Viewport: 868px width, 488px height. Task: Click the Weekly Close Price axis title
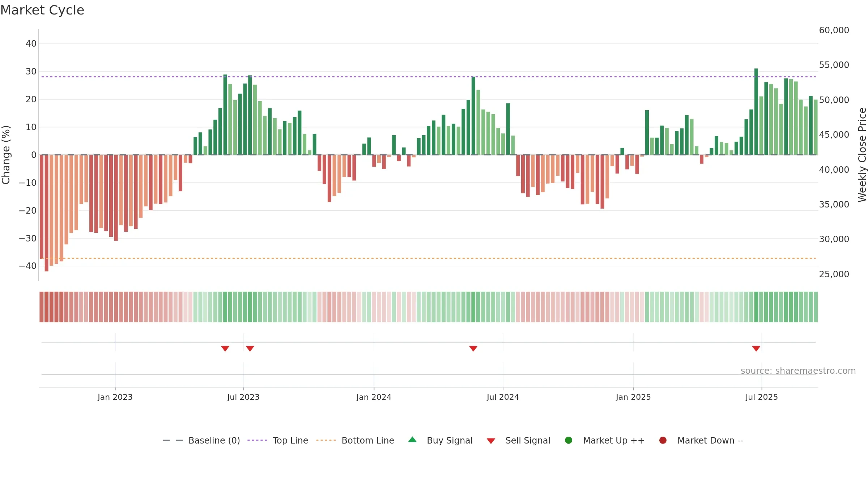pyautogui.click(x=862, y=155)
